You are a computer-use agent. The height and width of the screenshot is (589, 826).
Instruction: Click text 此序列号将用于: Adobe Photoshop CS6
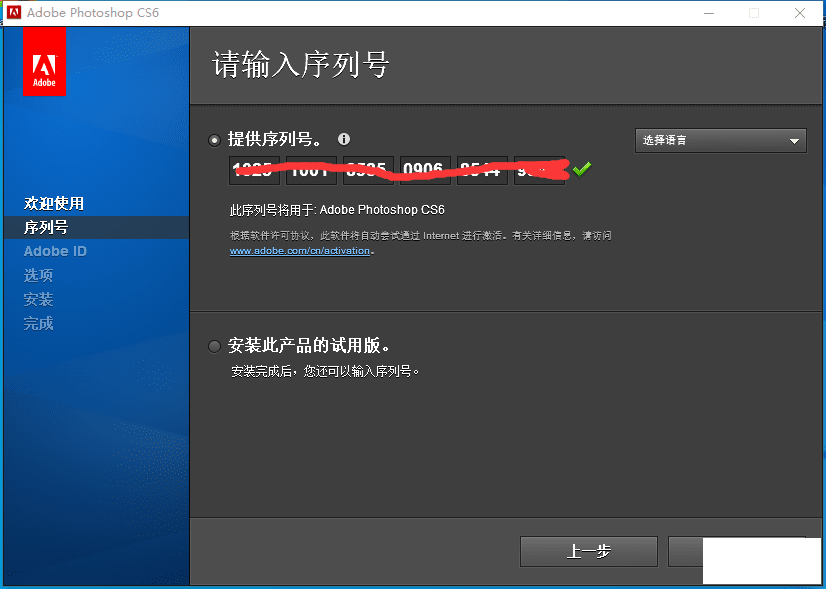click(337, 210)
